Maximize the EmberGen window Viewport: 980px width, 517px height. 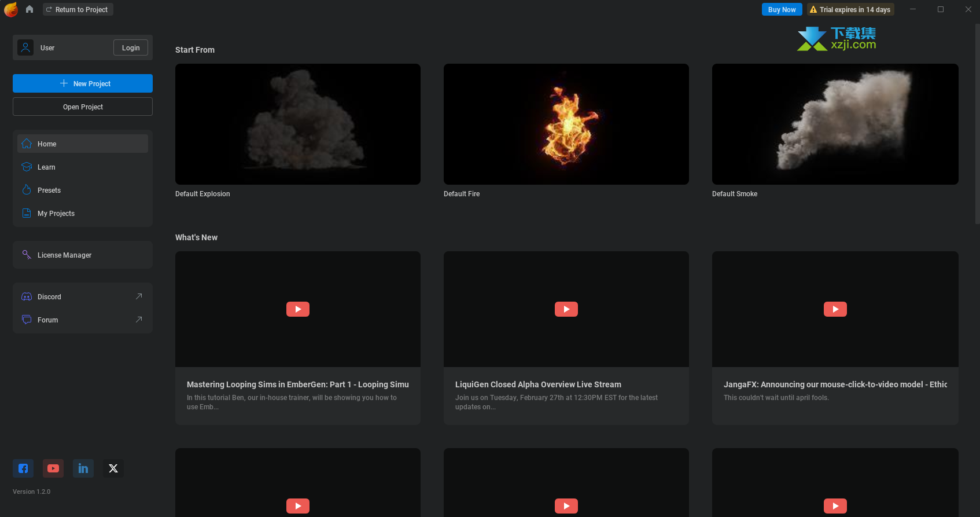[x=941, y=9]
